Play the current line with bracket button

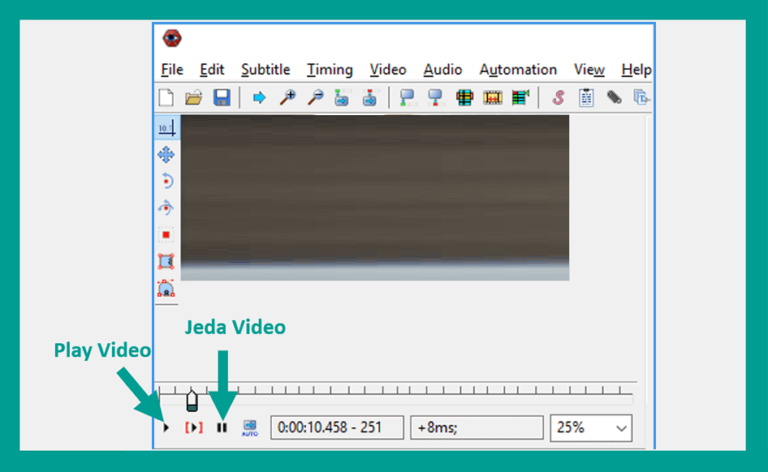tap(194, 428)
